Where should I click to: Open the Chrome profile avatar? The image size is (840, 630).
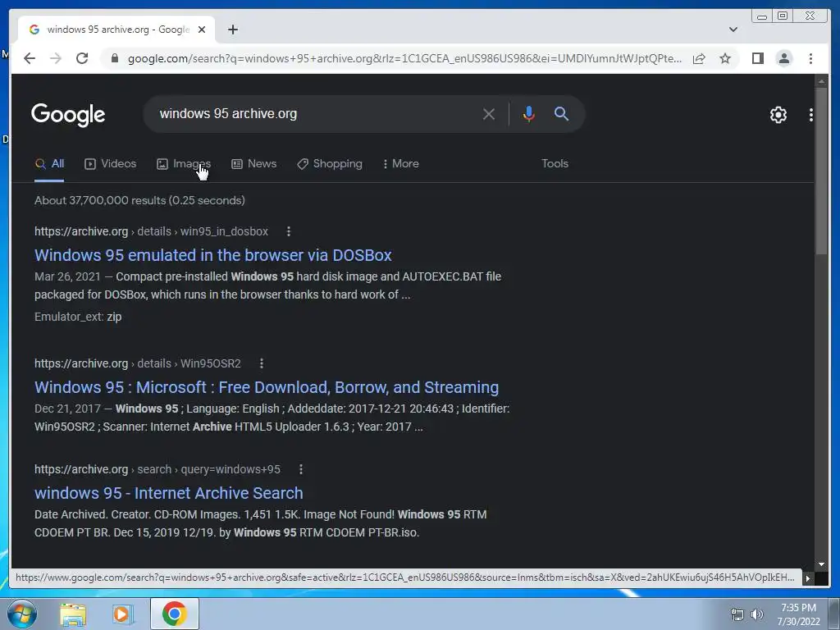[783, 58]
